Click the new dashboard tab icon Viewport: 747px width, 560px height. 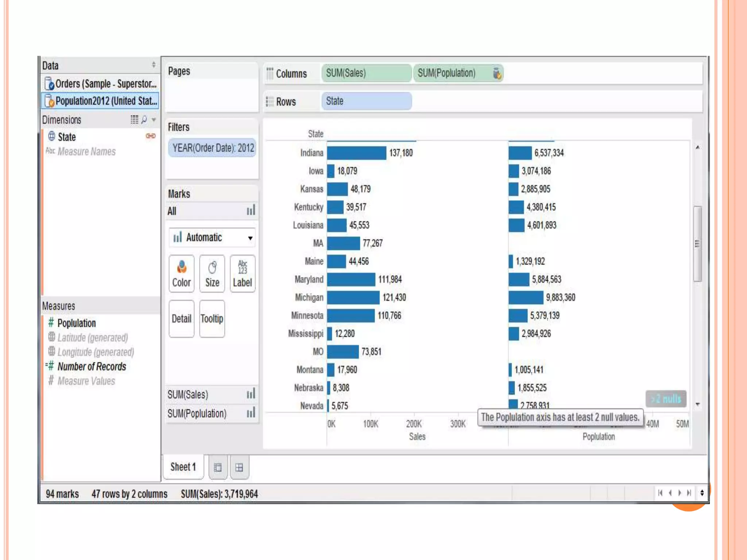click(x=239, y=467)
